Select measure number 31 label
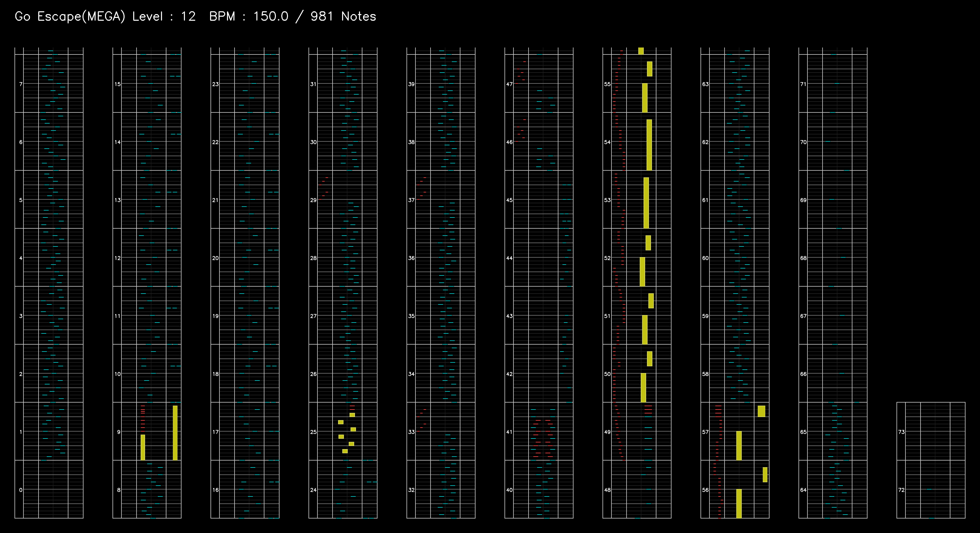This screenshot has width=980, height=533. (x=313, y=84)
